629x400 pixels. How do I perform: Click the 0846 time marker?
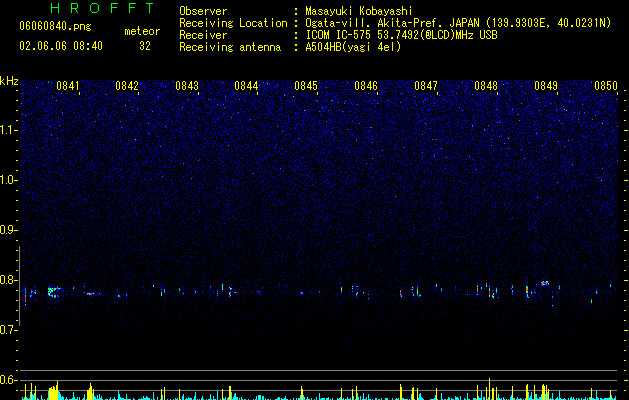click(x=366, y=86)
